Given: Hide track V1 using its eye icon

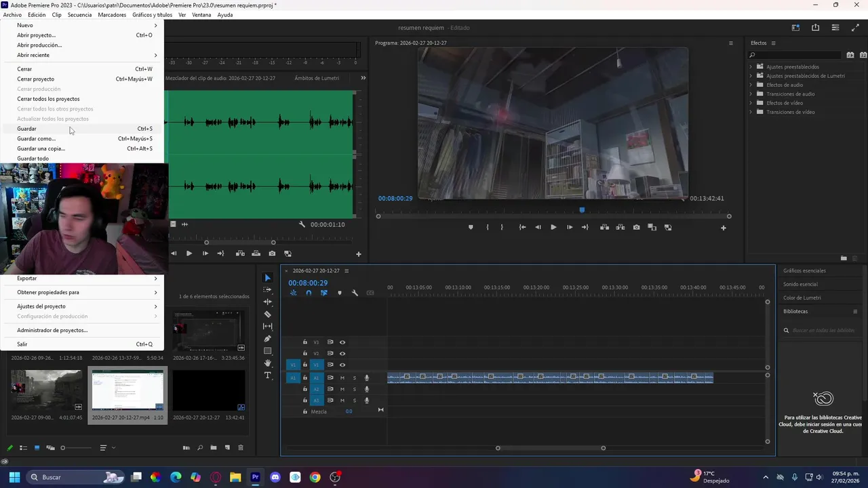Looking at the screenshot, I should coord(342,365).
